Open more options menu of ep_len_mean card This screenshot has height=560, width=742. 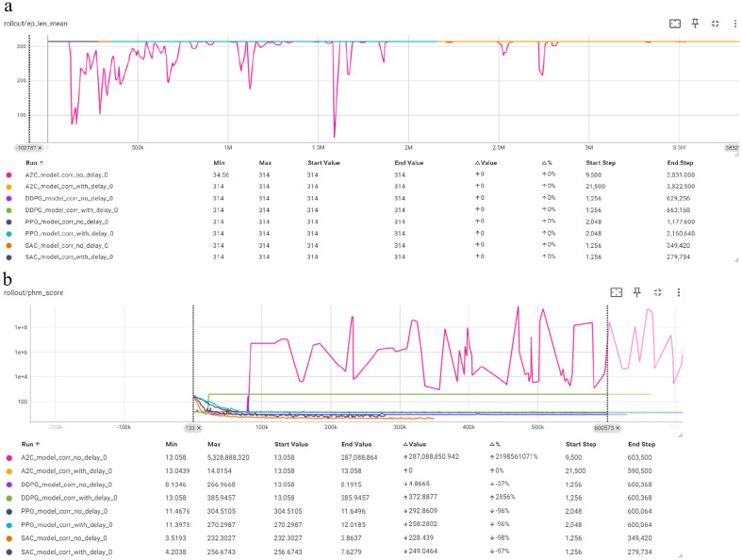point(734,24)
